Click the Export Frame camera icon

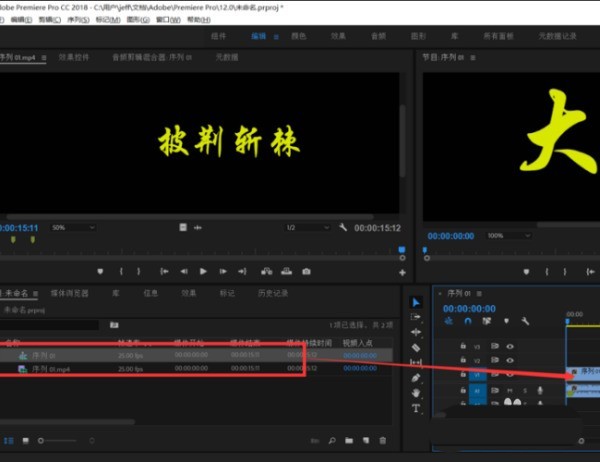tap(306, 271)
